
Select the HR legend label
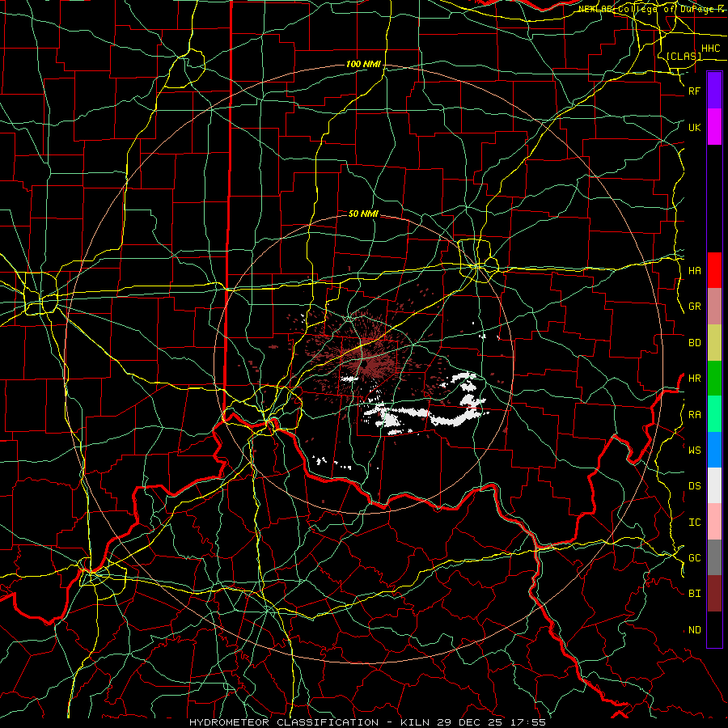694,379
